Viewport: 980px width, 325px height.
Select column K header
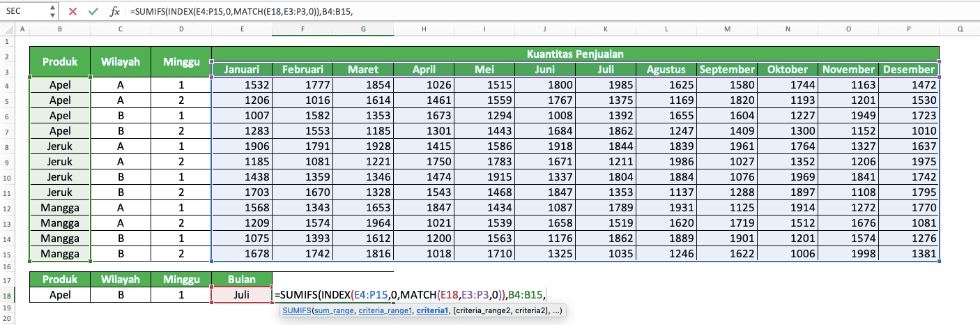coord(606,29)
